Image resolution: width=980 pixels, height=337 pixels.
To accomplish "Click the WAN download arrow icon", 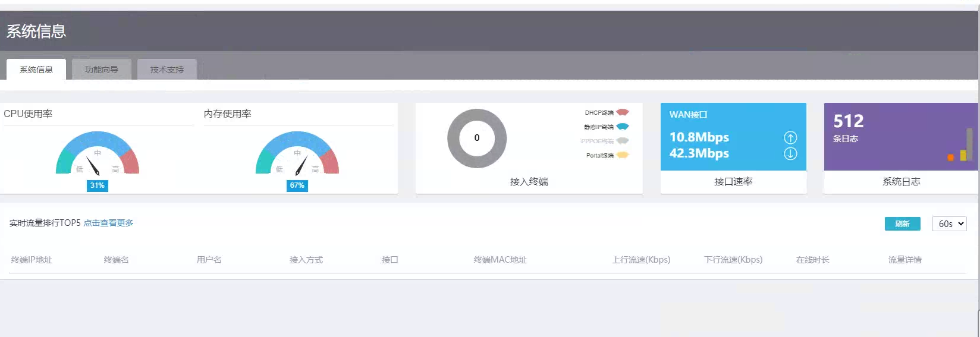I will pyautogui.click(x=790, y=153).
